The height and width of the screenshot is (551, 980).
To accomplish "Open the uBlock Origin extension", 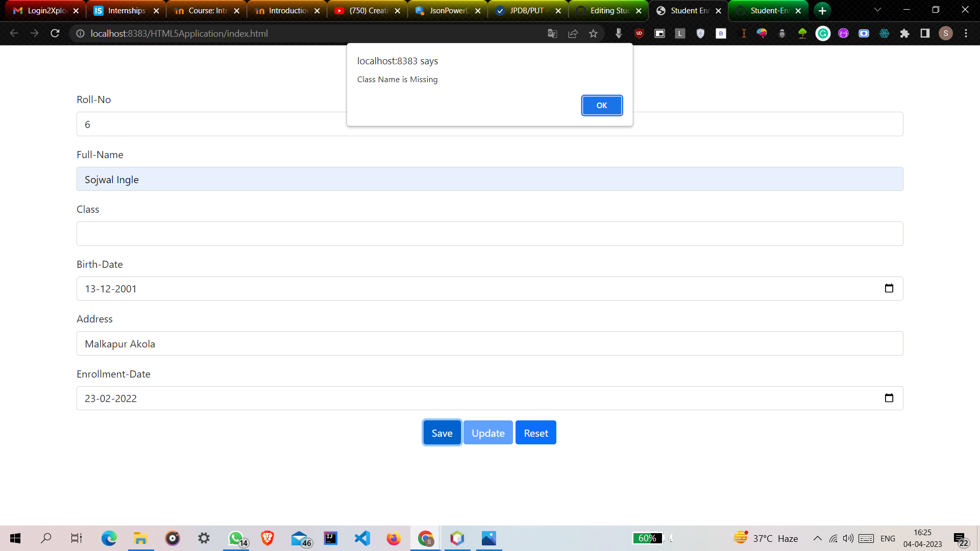I will (x=638, y=33).
